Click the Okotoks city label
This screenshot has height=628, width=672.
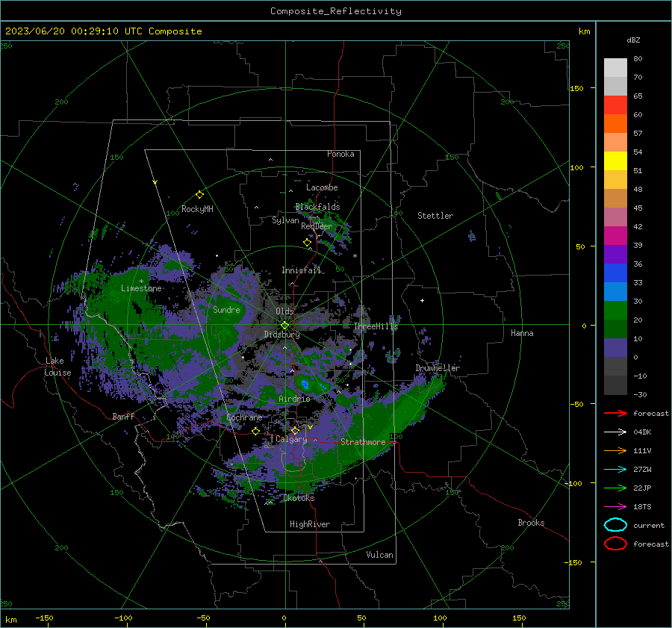click(x=299, y=498)
